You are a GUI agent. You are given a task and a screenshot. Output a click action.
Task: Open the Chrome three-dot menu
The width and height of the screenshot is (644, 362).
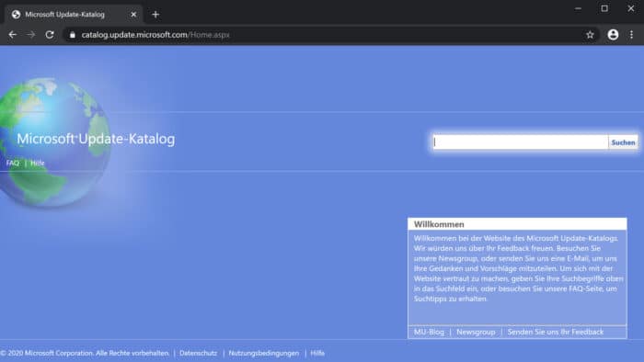pyautogui.click(x=632, y=35)
